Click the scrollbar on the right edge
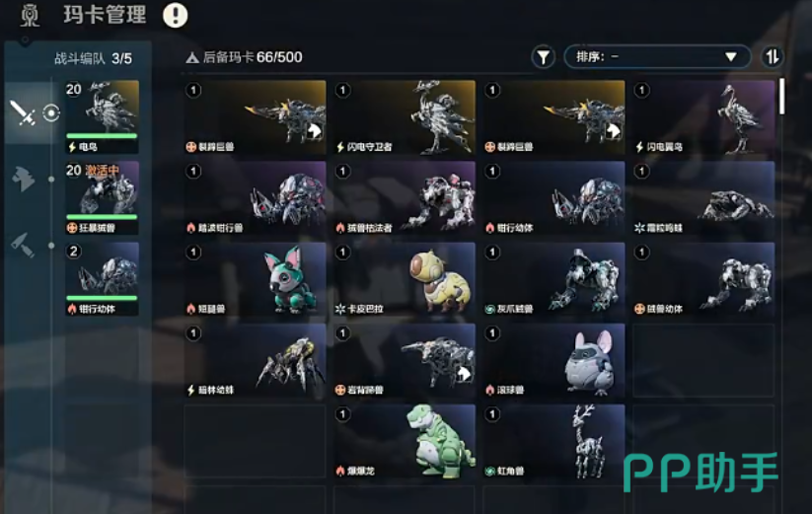The height and width of the screenshot is (514, 812). pos(781,97)
